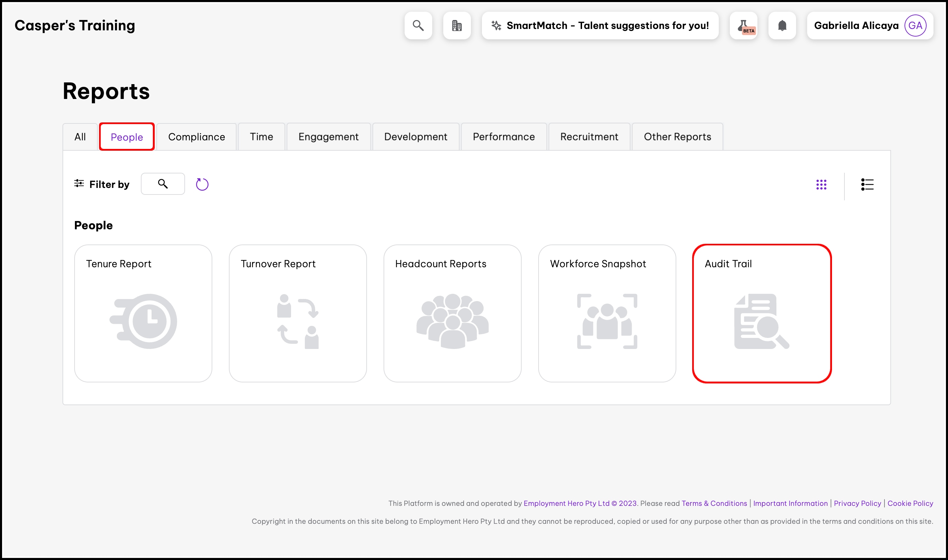The image size is (948, 560).
Task: Open SmartMatch talent suggestions
Action: point(600,26)
